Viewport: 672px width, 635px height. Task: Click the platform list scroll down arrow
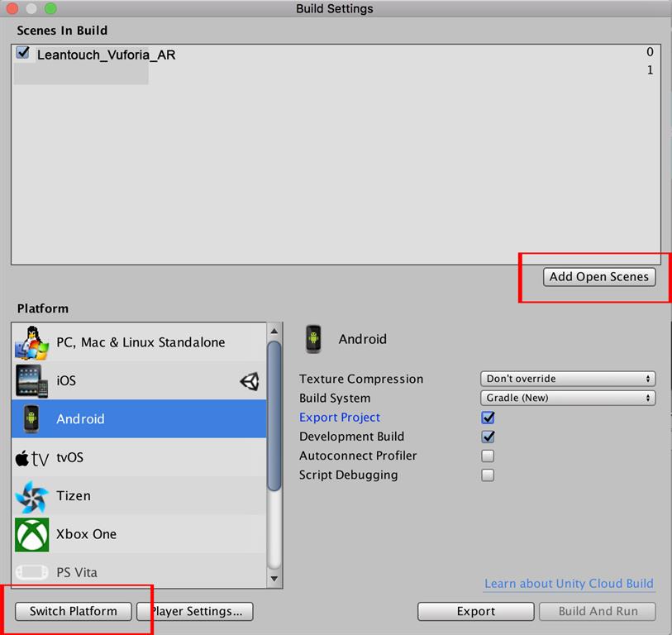[274, 579]
